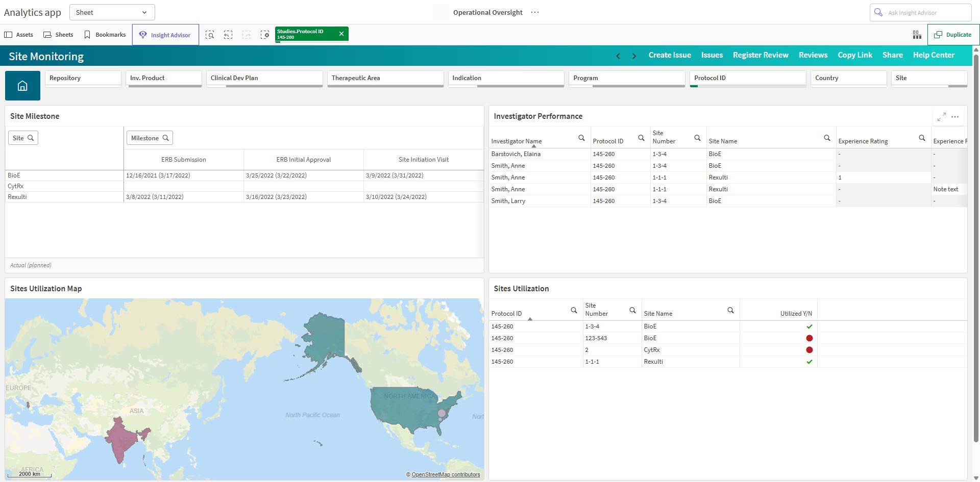This screenshot has width=980, height=482.
Task: Open Help Center
Action: (934, 55)
